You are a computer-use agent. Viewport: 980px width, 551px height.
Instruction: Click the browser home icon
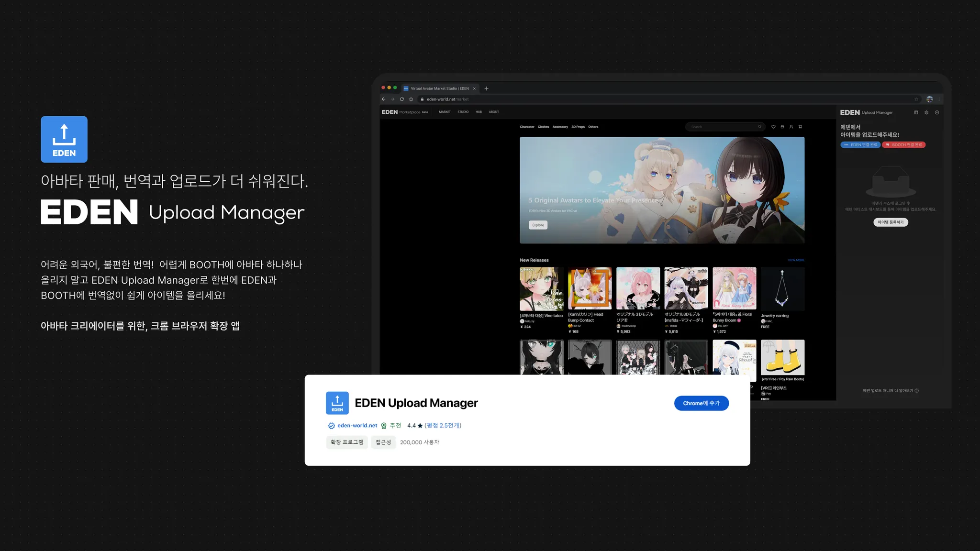point(411,99)
